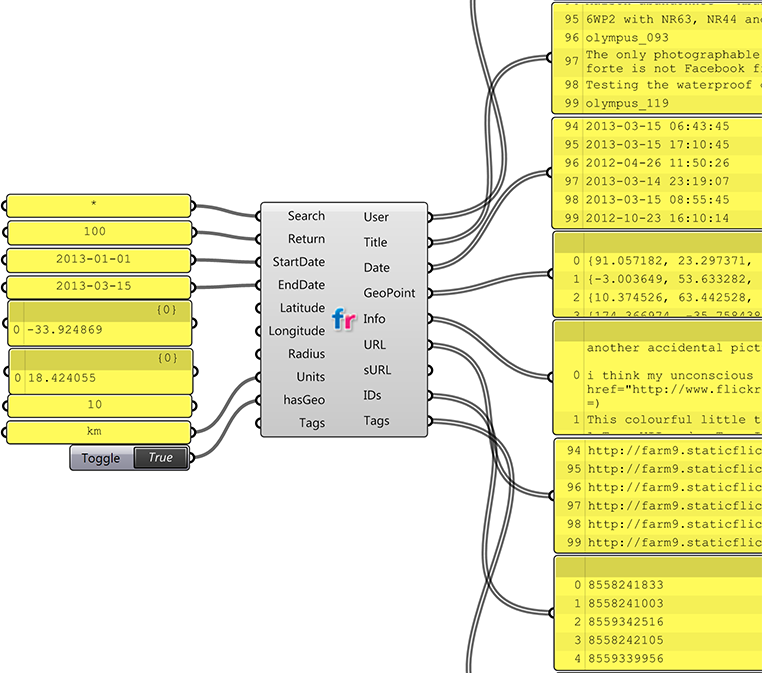This screenshot has width=762, height=673.
Task: Click ID row '8559339956'
Action: tap(658, 659)
